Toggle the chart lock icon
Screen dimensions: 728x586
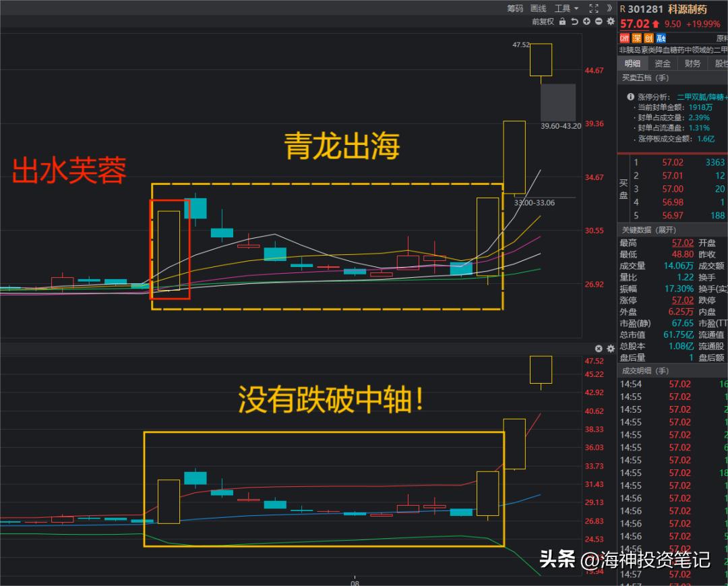(x=563, y=22)
